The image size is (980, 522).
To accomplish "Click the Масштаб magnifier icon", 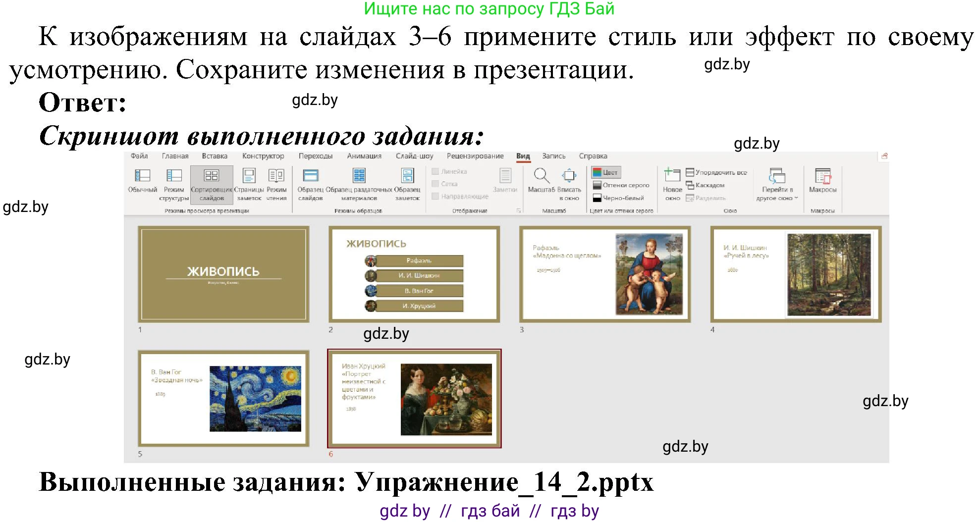I will pos(542,176).
